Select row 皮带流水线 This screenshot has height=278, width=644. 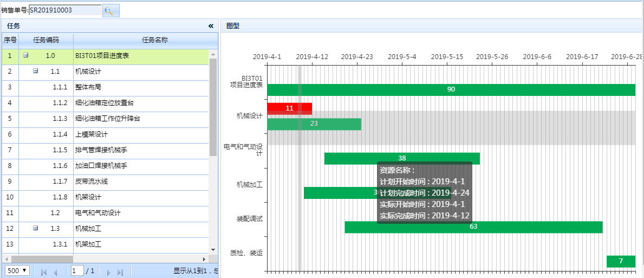click(x=106, y=181)
